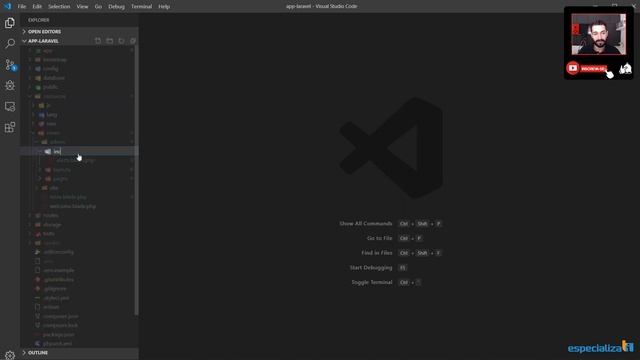Open the File menu

point(22,7)
